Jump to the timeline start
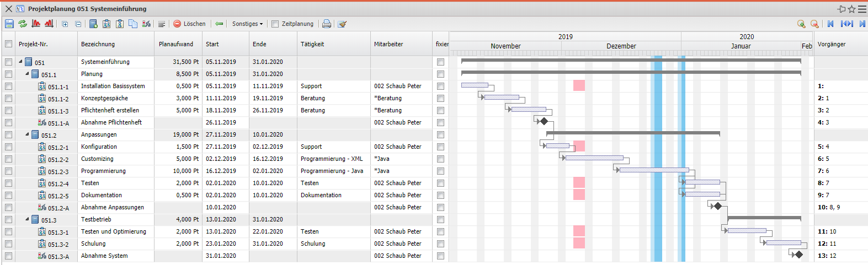 (830, 24)
